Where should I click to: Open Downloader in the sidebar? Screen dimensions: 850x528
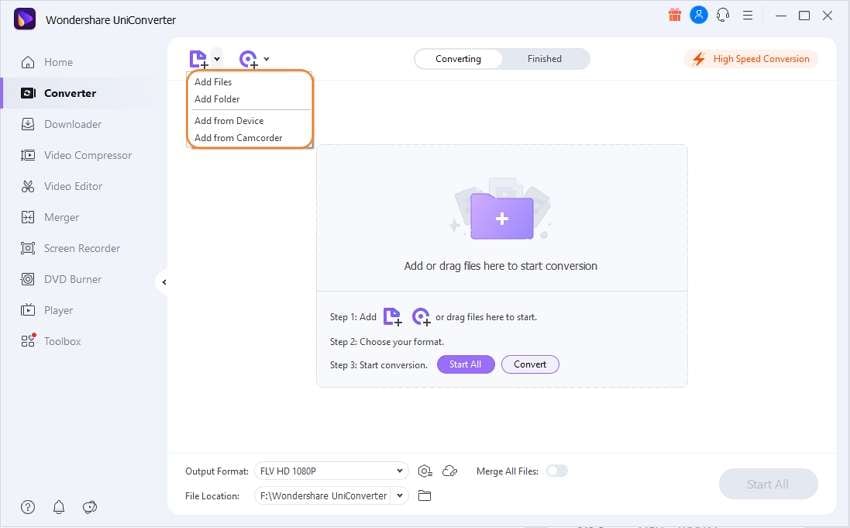(61, 124)
